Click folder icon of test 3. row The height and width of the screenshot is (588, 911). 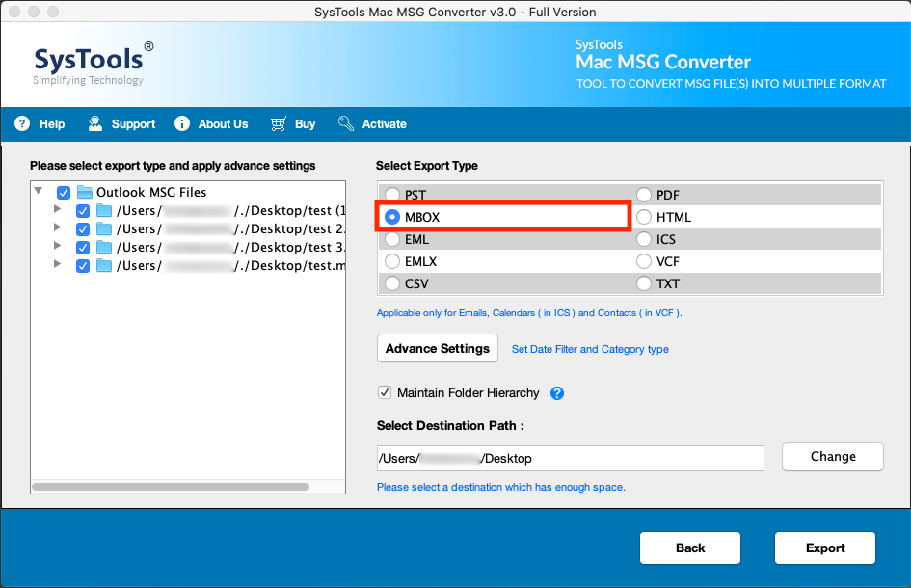pos(104,248)
